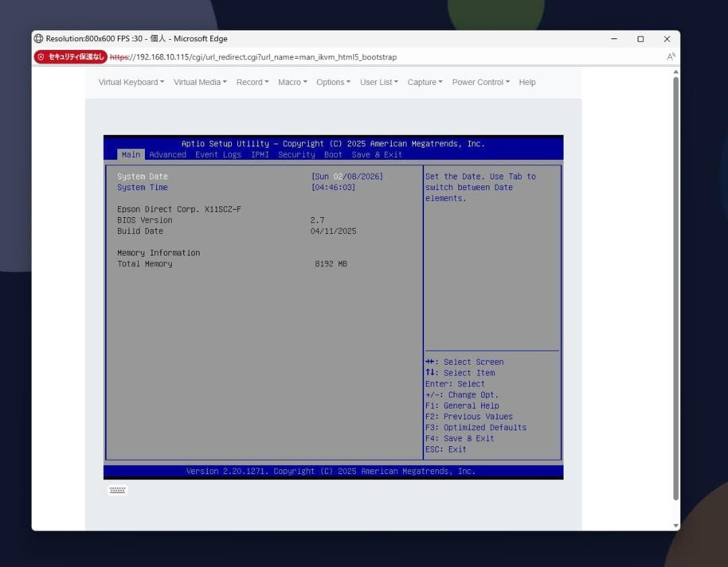Open the Virtual Media dropdown

pyautogui.click(x=200, y=82)
